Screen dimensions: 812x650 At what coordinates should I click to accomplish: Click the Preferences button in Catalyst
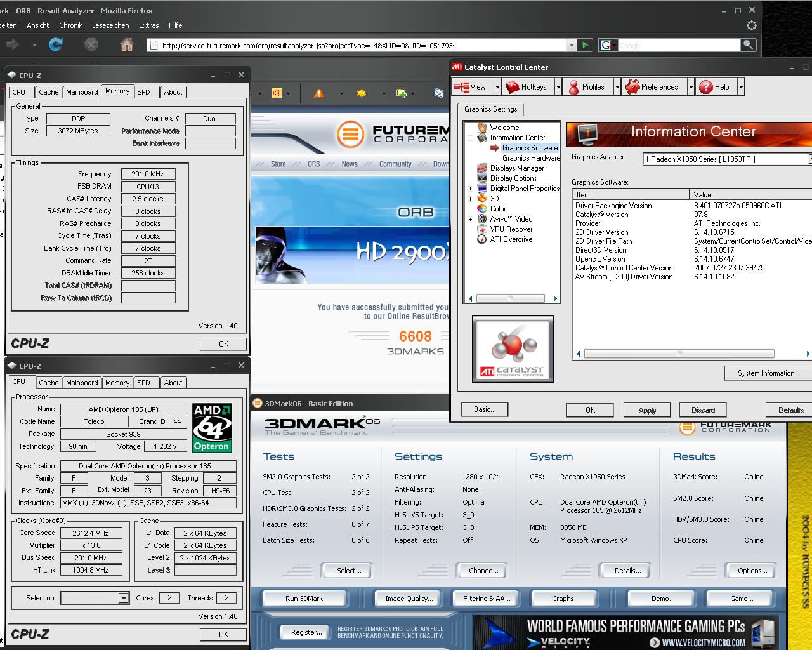[654, 87]
